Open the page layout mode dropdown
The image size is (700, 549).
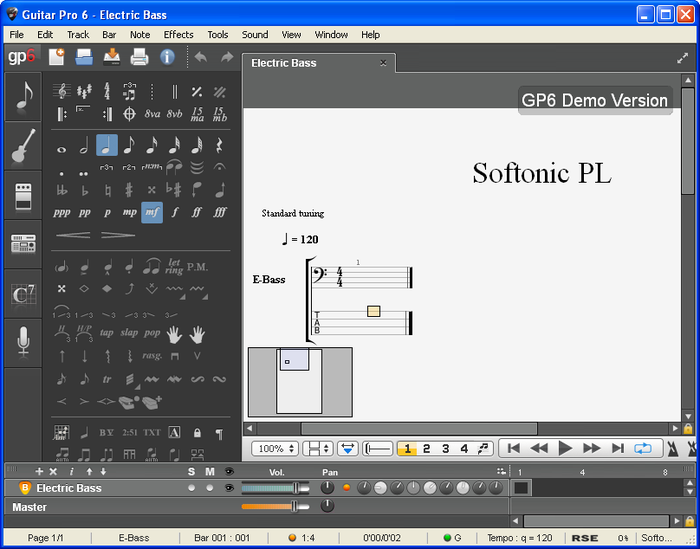click(x=317, y=448)
